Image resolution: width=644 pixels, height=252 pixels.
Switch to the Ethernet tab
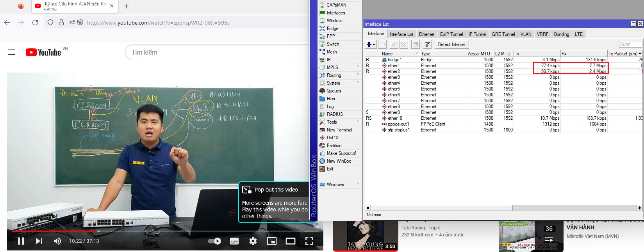point(427,34)
